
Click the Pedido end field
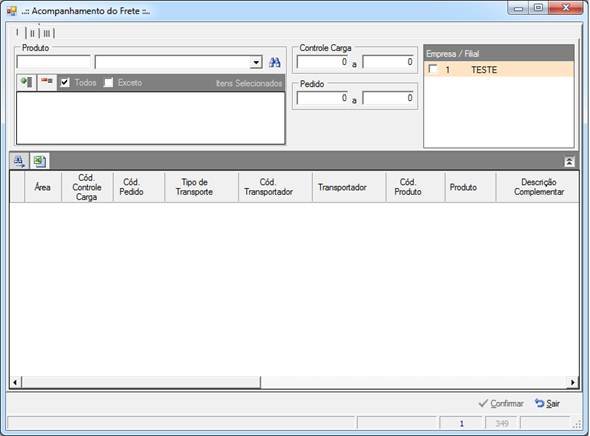(389, 98)
